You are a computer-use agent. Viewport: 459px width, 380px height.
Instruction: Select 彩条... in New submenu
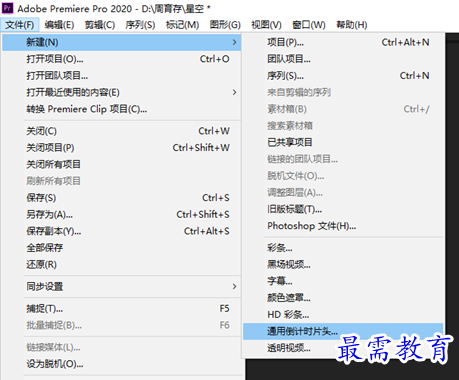click(x=343, y=248)
